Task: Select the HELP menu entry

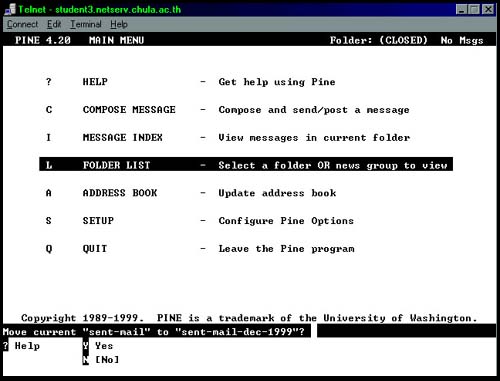Action: coord(95,82)
